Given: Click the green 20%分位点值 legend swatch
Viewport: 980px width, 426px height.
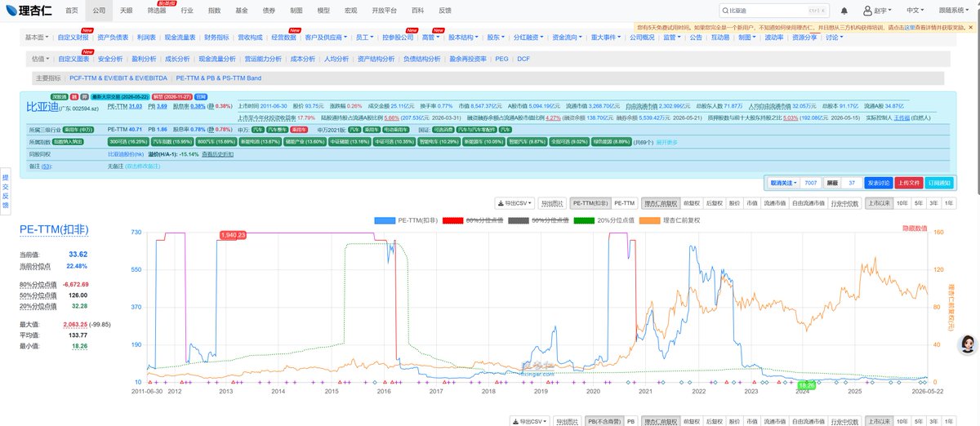Looking at the screenshot, I should [583, 220].
